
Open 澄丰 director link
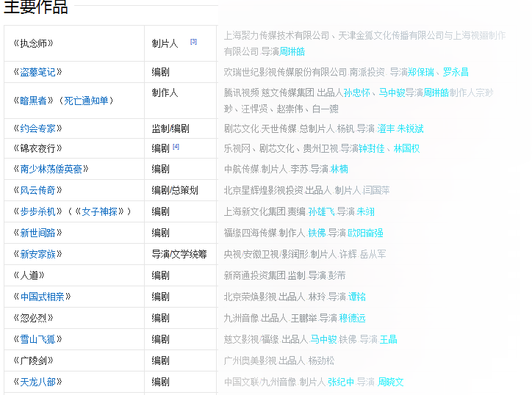pos(386,128)
